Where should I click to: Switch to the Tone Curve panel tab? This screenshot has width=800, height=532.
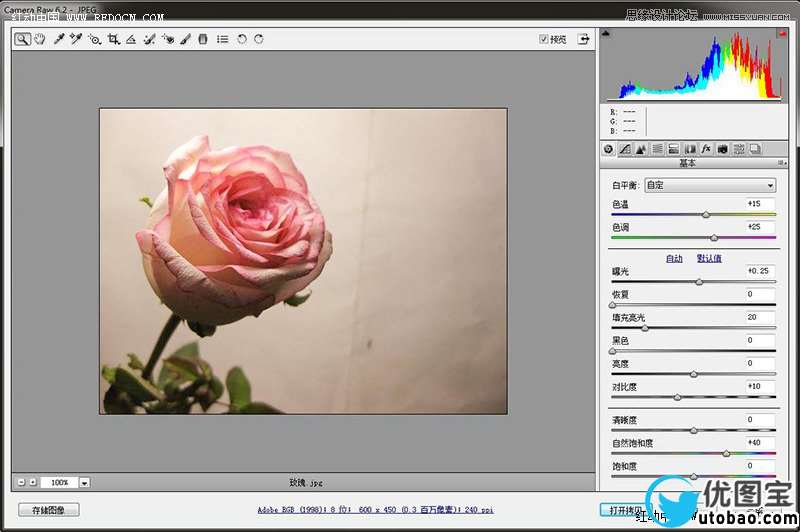625,149
